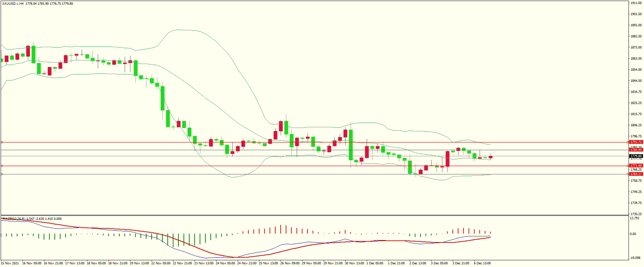
Task: Click the 12.791 value on MACD scale
Action: 635,218
